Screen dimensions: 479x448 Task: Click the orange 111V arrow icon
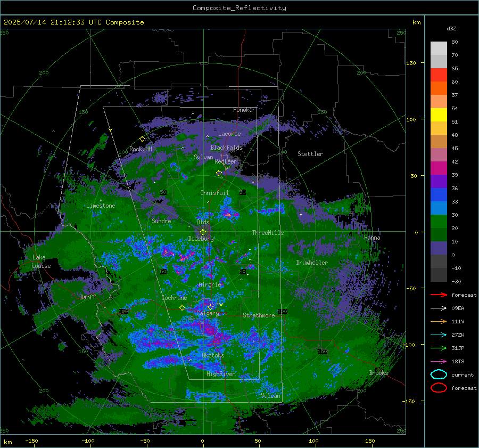pyautogui.click(x=439, y=321)
